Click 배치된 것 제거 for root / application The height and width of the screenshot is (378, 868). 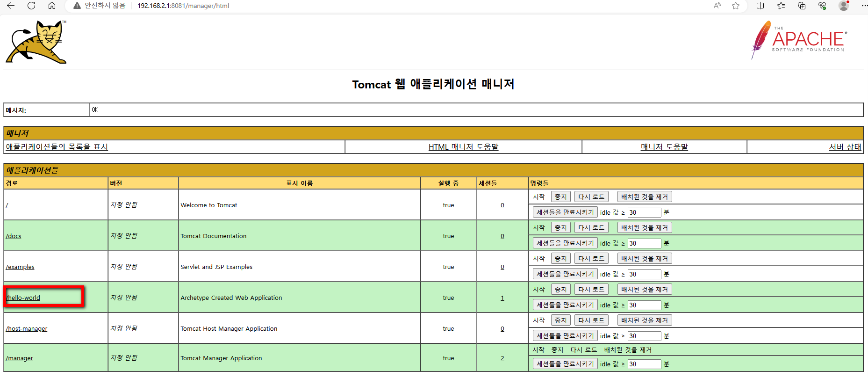click(645, 197)
